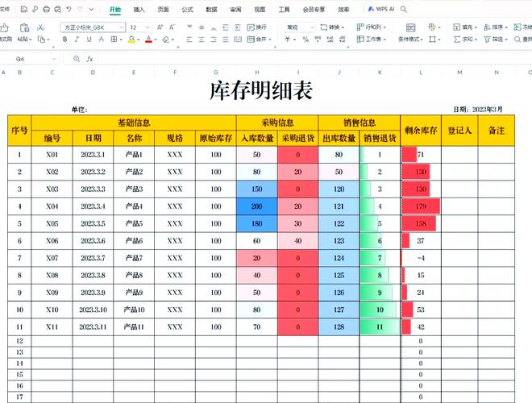The image size is (532, 403).
Task: Click the red font color swatch
Action: click(148, 39)
